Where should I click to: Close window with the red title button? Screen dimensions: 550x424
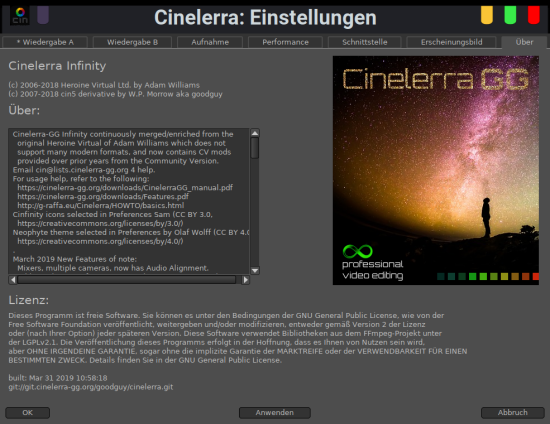[x=534, y=15]
